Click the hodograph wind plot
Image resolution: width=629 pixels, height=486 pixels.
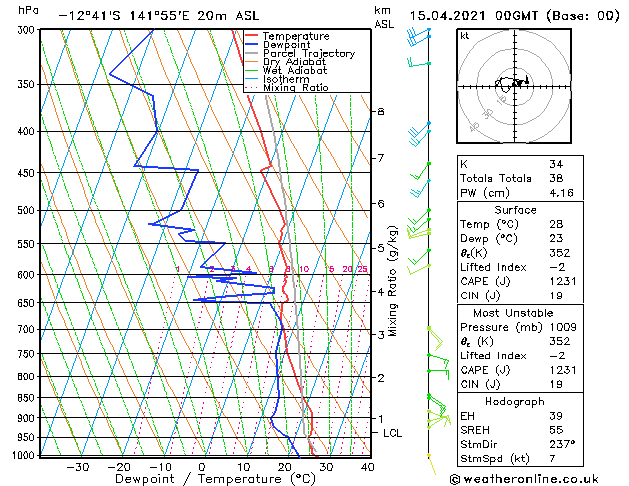[x=514, y=86]
